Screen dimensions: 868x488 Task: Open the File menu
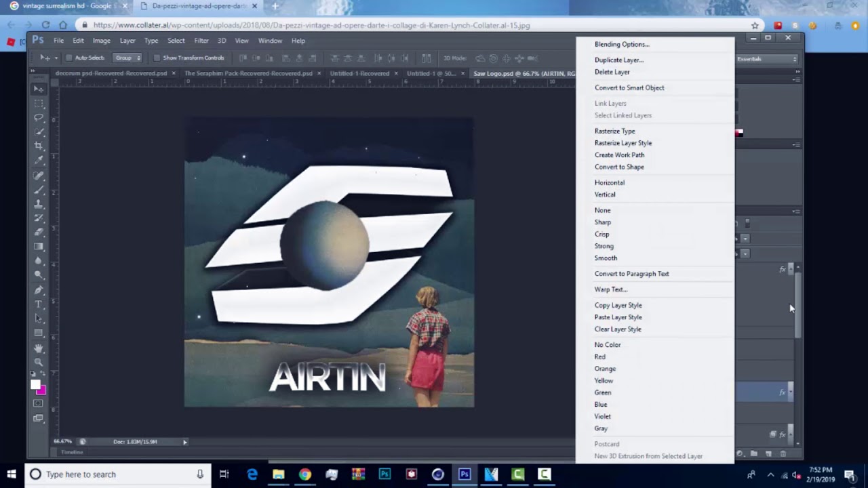point(59,41)
